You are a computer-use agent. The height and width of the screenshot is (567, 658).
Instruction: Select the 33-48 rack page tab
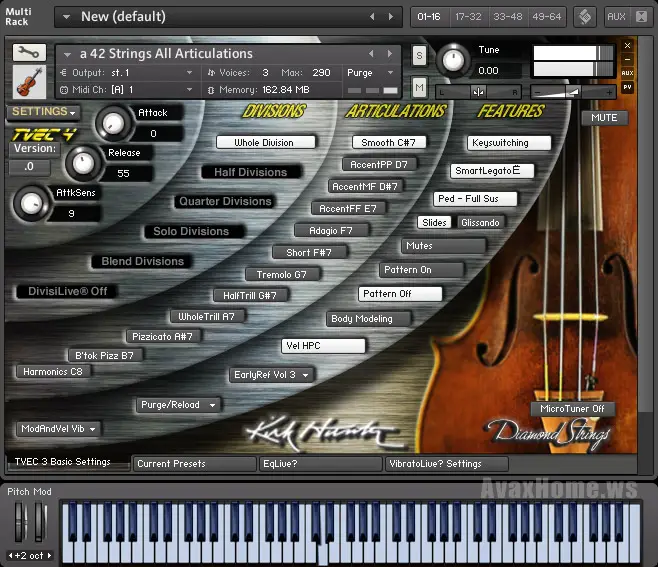507,17
